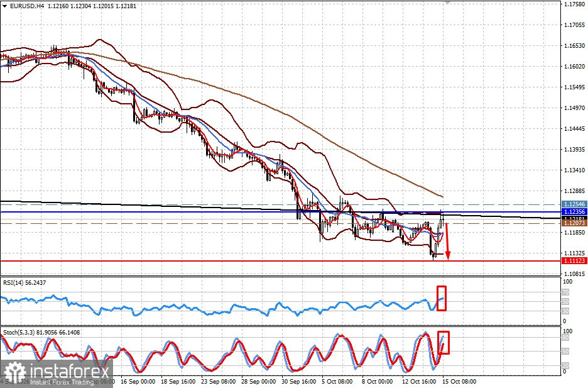Image resolution: width=588 pixels, height=388 pixels.
Task: Click the 1.16530 price axis label
Action: click(575, 46)
